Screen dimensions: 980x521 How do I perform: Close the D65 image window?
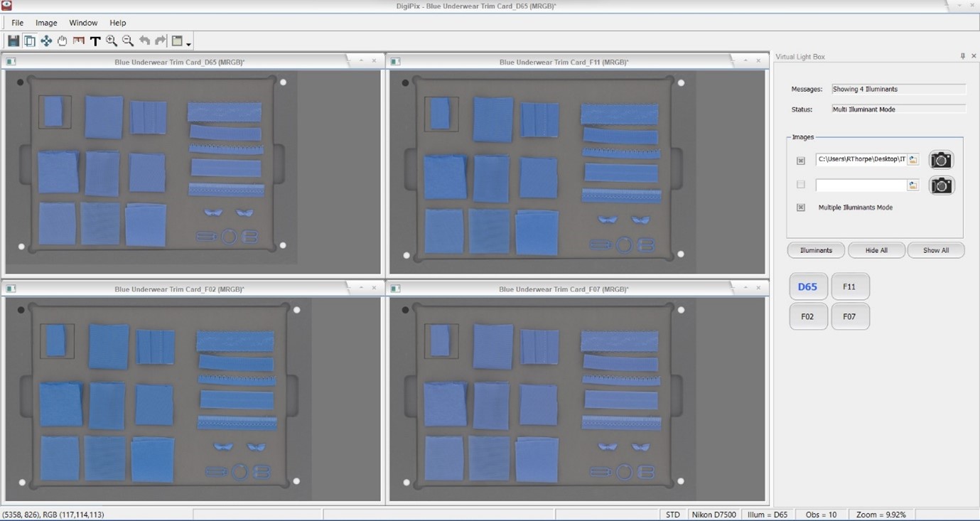tap(375, 61)
